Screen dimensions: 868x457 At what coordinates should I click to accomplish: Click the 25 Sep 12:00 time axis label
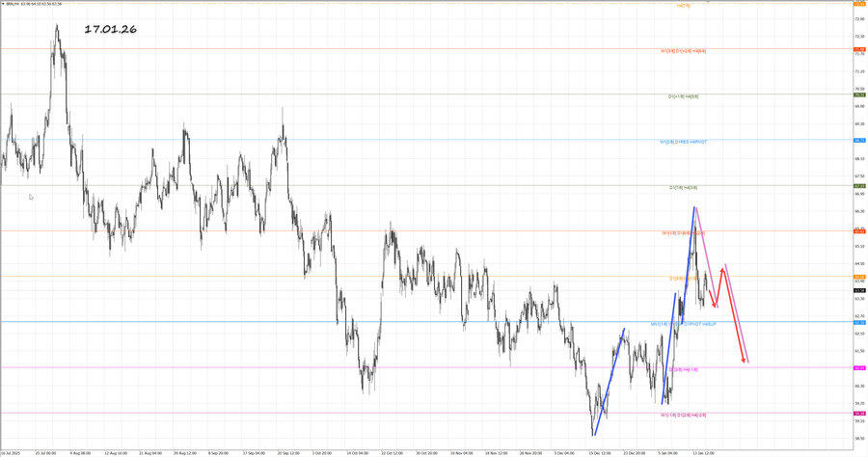tap(287, 453)
